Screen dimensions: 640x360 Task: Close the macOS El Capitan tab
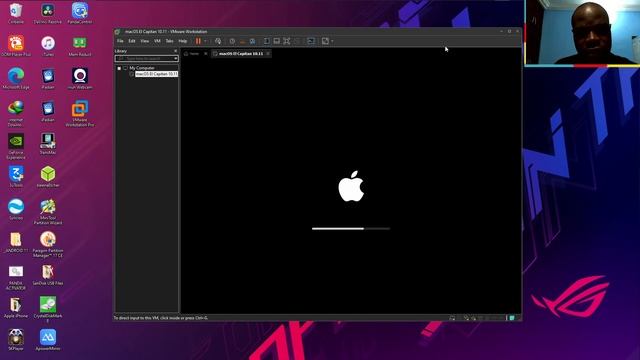pos(268,53)
